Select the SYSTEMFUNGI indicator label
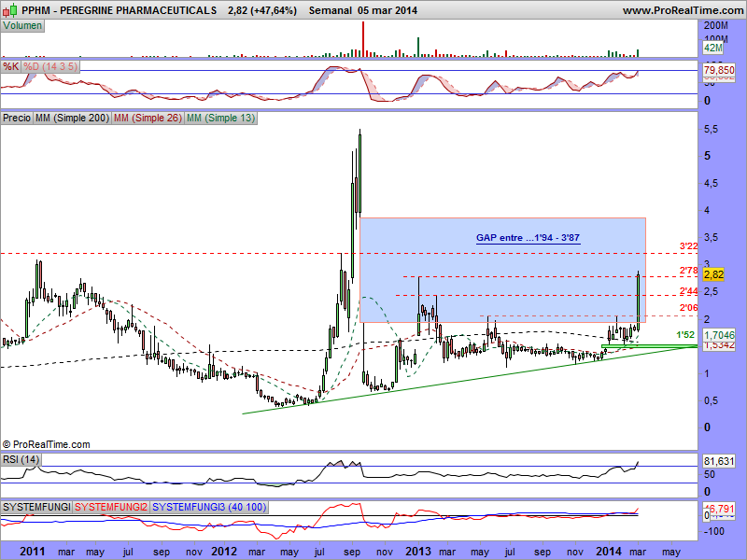This screenshot has height=560, width=747. pyautogui.click(x=36, y=507)
